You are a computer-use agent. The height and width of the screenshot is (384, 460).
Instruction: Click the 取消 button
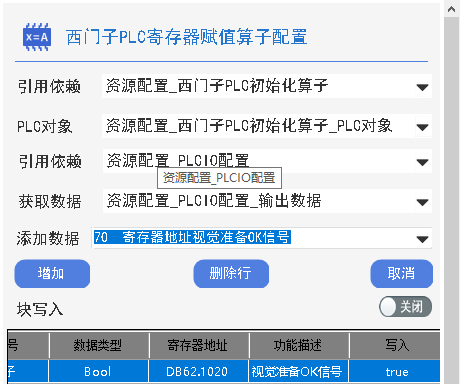coord(402,274)
